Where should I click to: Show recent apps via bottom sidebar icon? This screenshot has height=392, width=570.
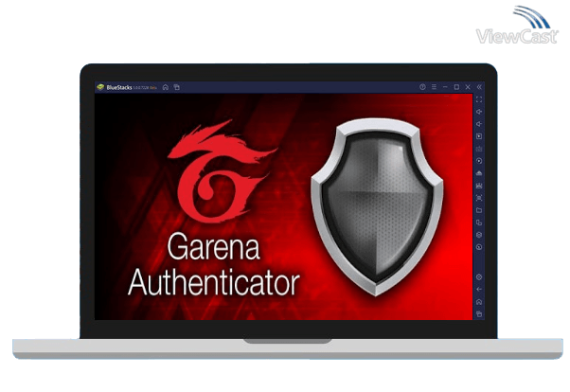tap(479, 313)
